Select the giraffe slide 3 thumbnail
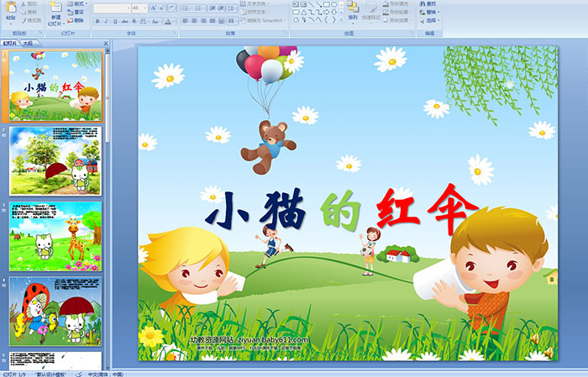The height and width of the screenshot is (377, 588). [55, 235]
